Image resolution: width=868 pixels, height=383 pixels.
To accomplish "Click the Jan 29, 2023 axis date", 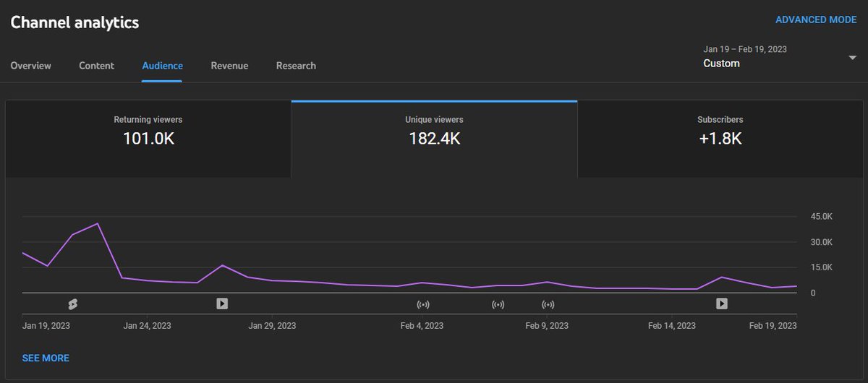I will click(272, 326).
